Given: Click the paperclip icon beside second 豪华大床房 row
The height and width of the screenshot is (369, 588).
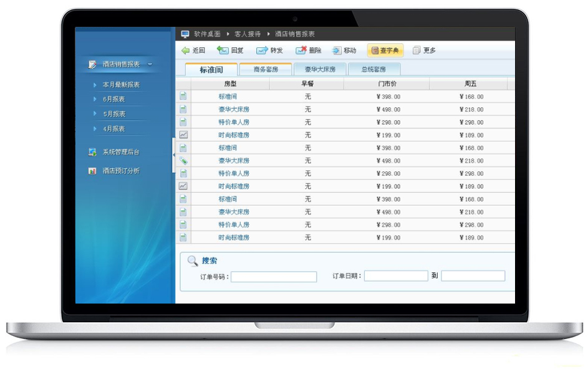Looking at the screenshot, I should click(183, 160).
